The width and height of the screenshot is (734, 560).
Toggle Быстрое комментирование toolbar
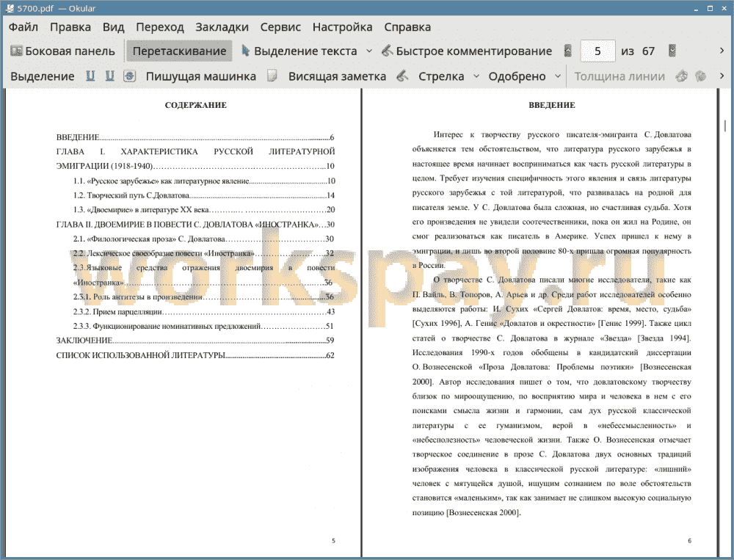(467, 51)
